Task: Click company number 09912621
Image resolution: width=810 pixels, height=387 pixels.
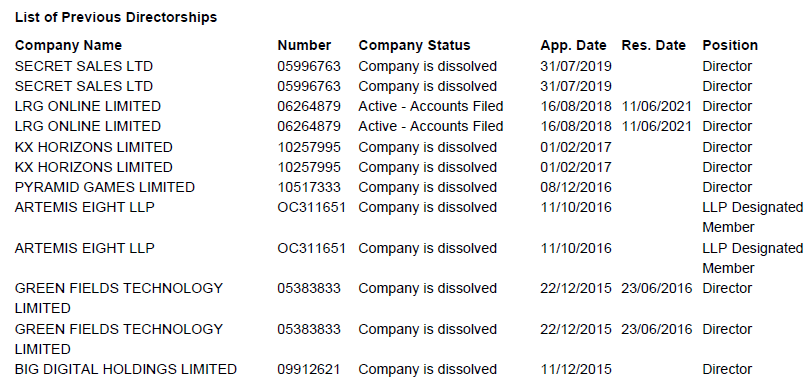Action: tap(309, 369)
